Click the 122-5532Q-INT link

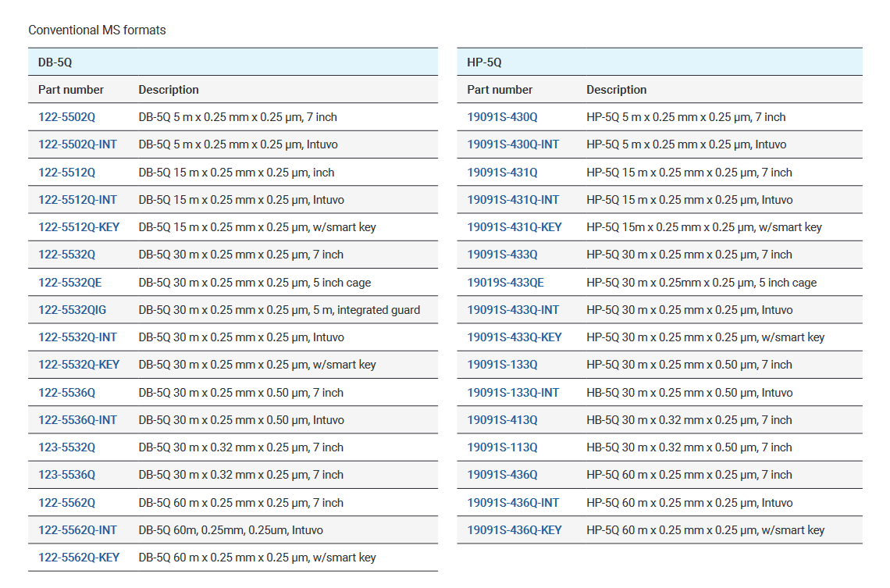(77, 337)
